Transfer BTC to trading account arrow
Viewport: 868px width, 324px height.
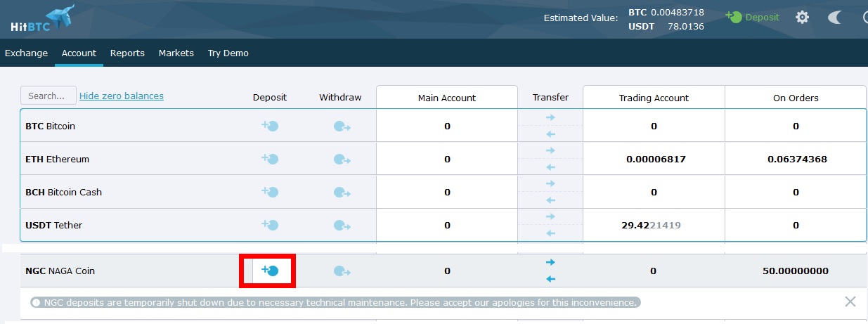[x=550, y=117]
